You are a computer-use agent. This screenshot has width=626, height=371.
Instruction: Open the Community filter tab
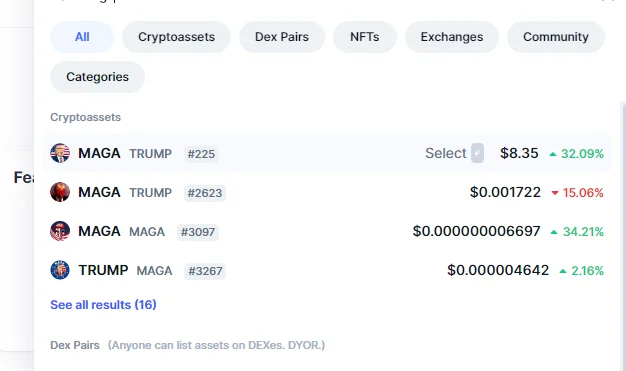(556, 37)
